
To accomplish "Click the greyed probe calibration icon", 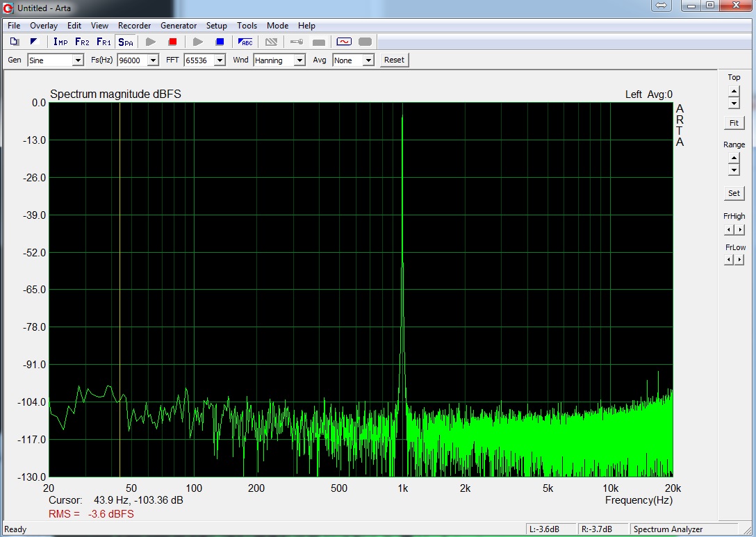I will point(297,42).
